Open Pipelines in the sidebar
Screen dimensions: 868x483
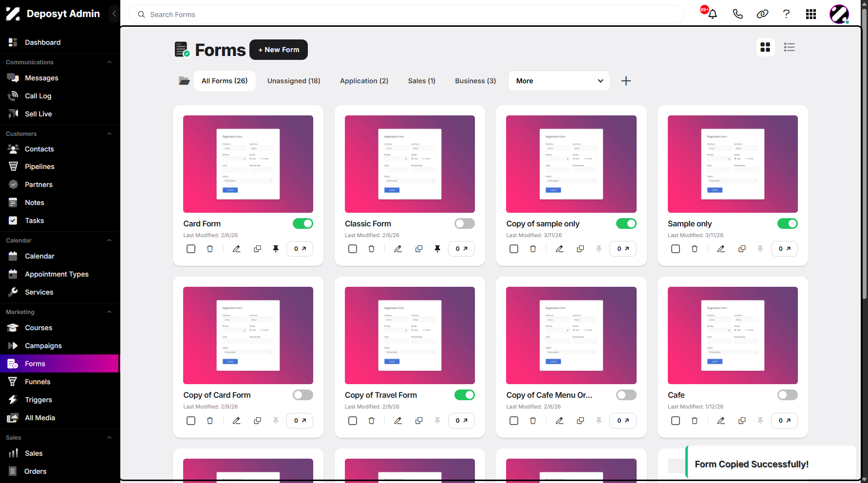[x=39, y=167]
